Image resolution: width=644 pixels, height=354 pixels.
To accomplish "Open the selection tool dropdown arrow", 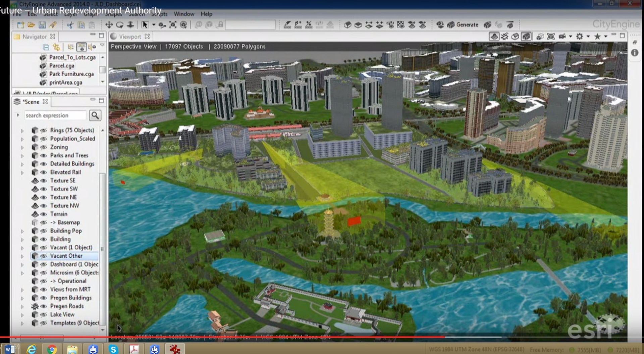I will tap(154, 25).
